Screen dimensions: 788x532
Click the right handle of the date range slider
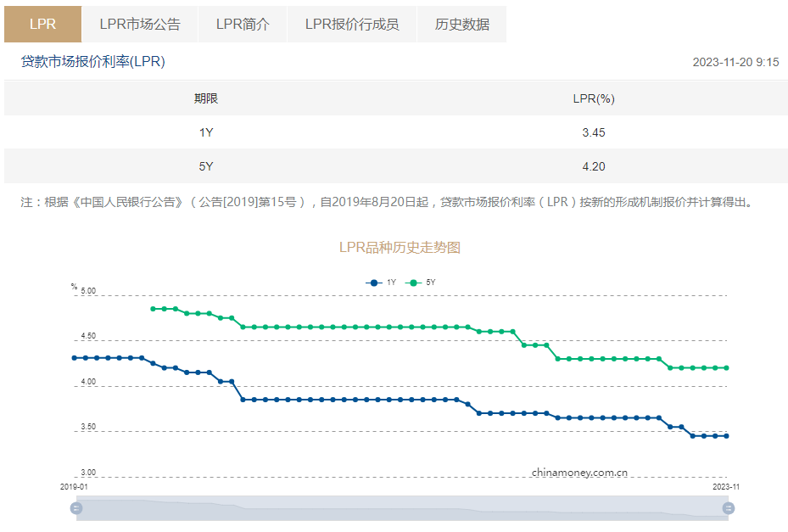click(x=729, y=508)
